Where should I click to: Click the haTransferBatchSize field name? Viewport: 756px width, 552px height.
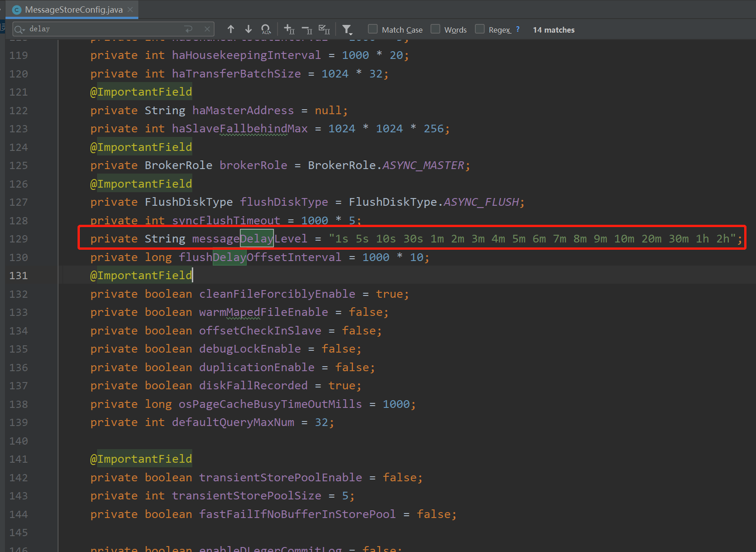pos(236,74)
